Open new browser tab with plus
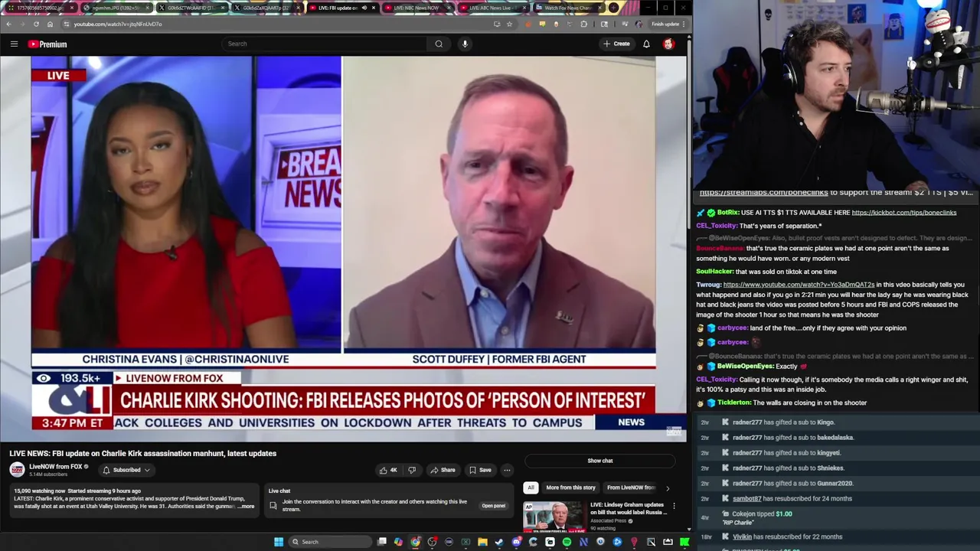The width and height of the screenshot is (980, 551). [614, 8]
